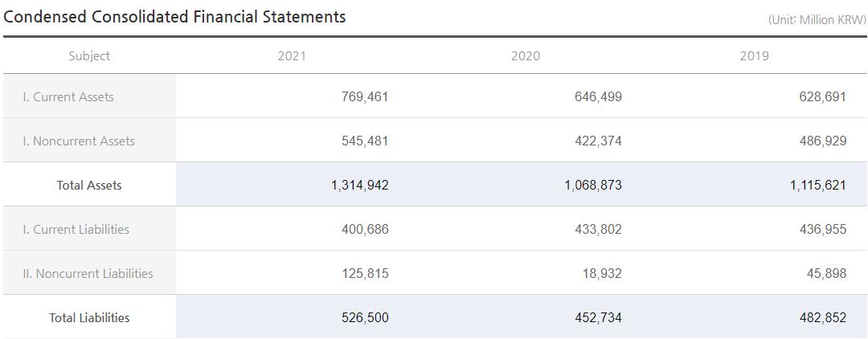Click the 2020 current liabilities value 433,802
The image size is (868, 339).
click(x=598, y=229)
